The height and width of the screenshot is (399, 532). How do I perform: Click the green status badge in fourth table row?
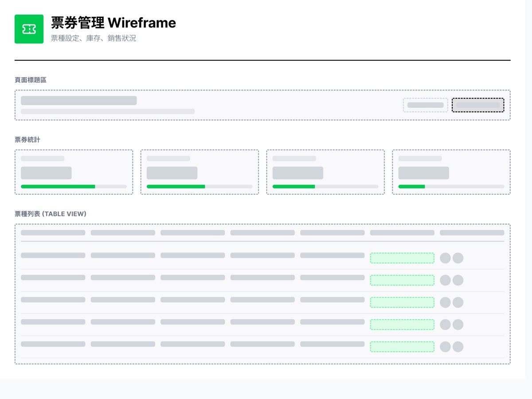402,325
